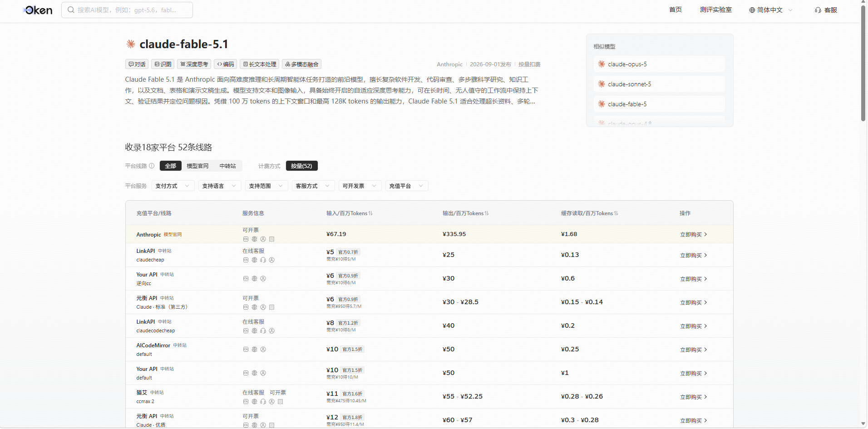Click 立即购买 in the 逆向cc row

(x=693, y=279)
